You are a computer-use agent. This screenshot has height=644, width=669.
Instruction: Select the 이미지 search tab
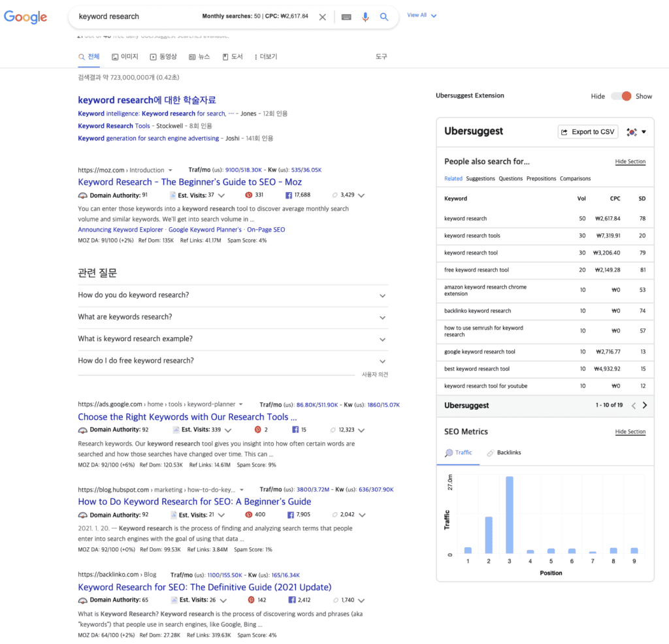click(x=125, y=57)
